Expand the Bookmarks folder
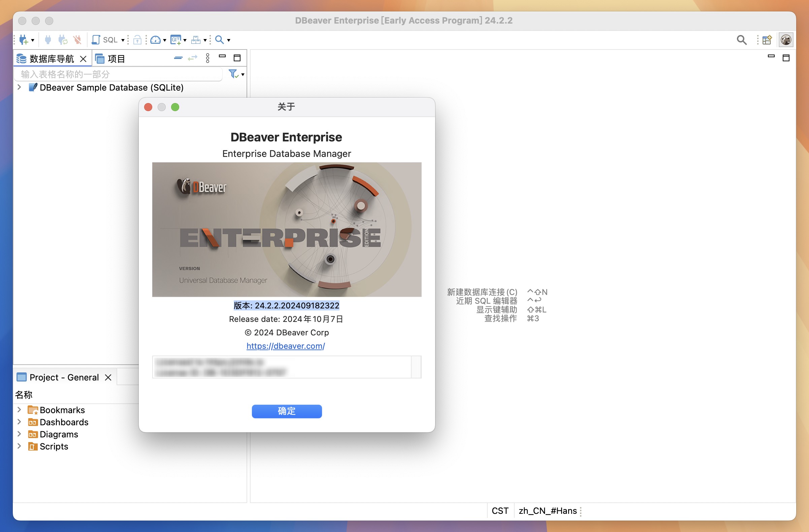The width and height of the screenshot is (809, 532). tap(20, 410)
